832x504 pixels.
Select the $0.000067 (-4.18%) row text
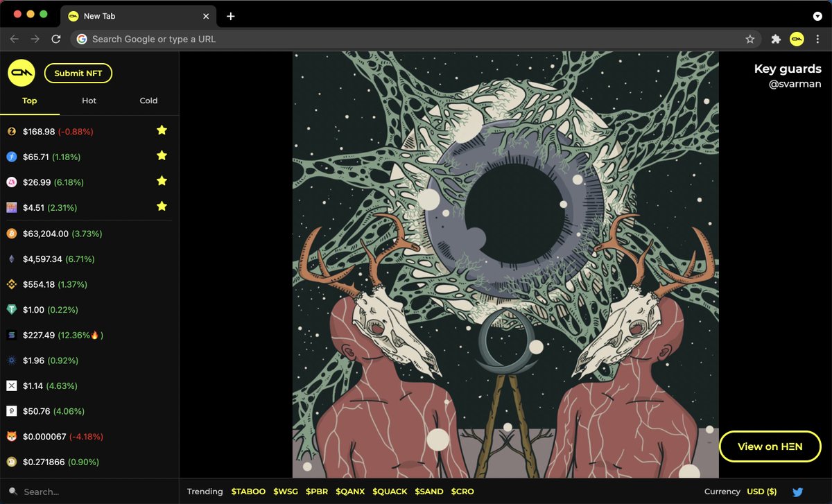pyautogui.click(x=63, y=437)
